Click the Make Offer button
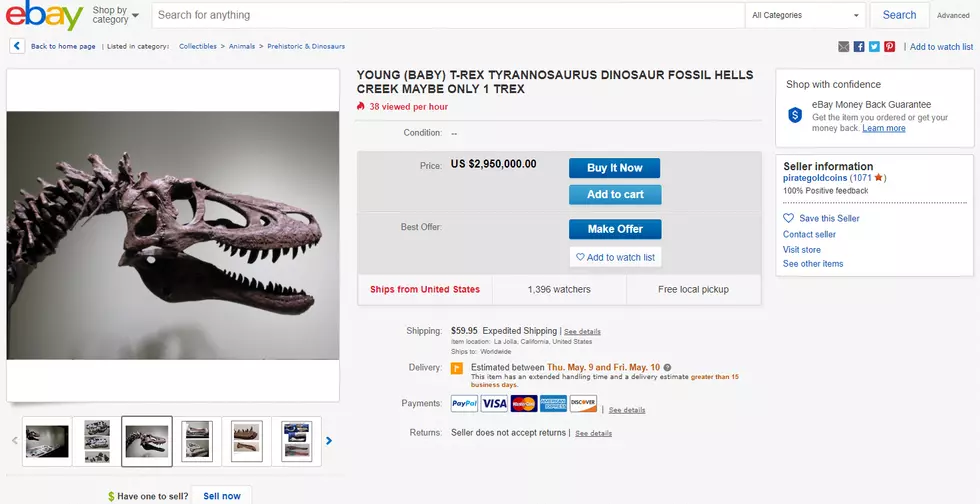Image resolution: width=980 pixels, height=504 pixels. coord(615,229)
